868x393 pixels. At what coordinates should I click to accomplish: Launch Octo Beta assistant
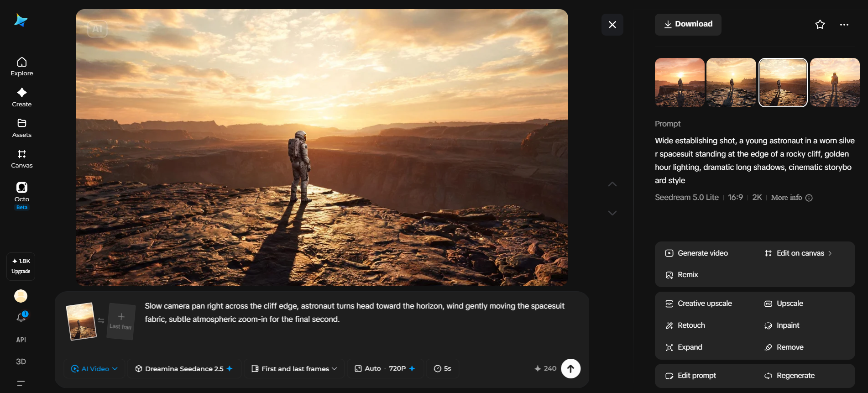22,195
